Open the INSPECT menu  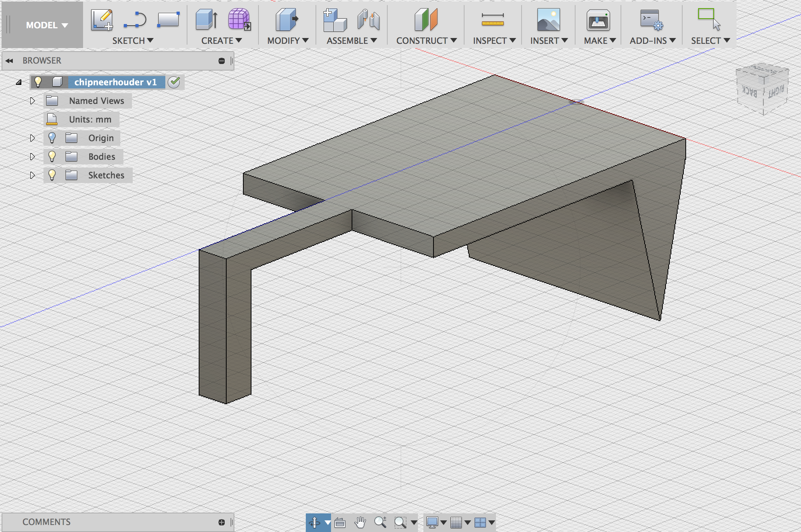494,41
